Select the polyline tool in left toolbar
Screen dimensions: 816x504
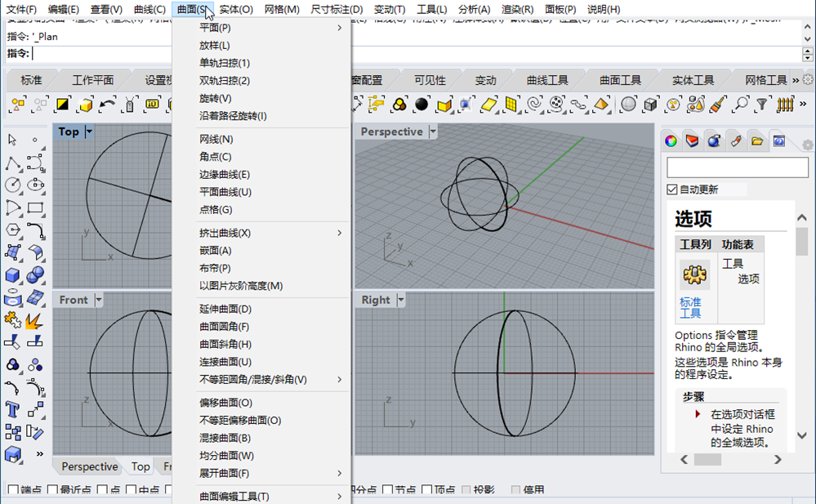[x=12, y=163]
